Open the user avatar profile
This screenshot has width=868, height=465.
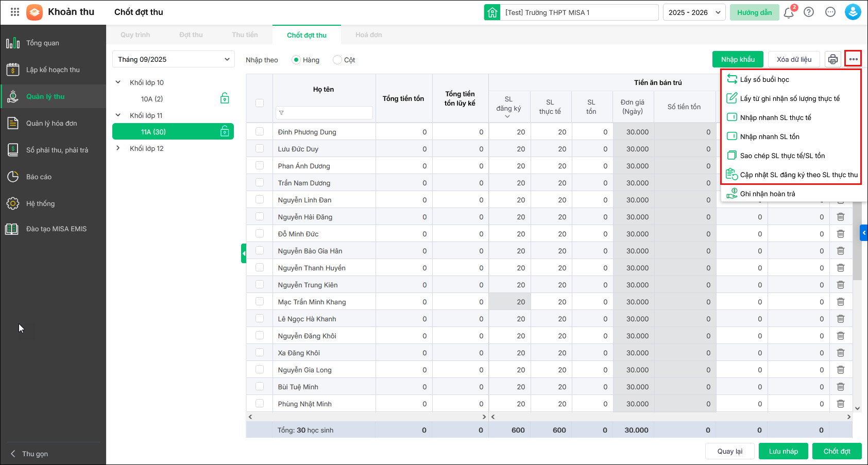coord(853,12)
